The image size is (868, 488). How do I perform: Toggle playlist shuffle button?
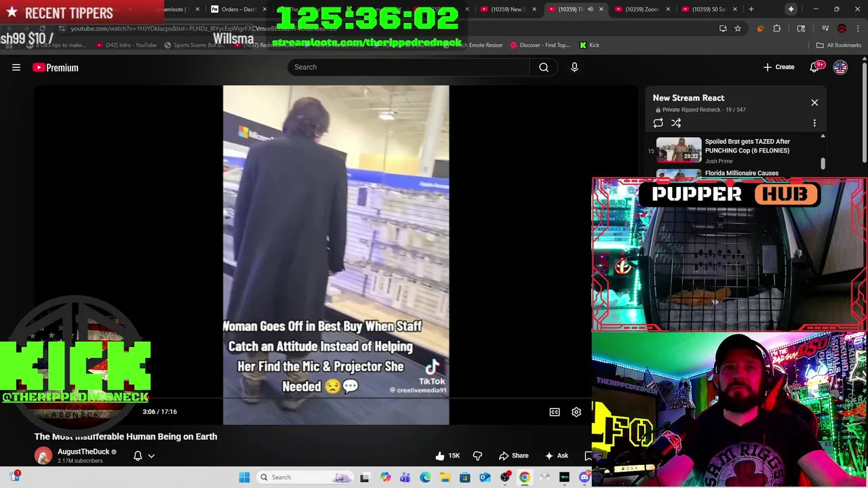click(x=676, y=123)
